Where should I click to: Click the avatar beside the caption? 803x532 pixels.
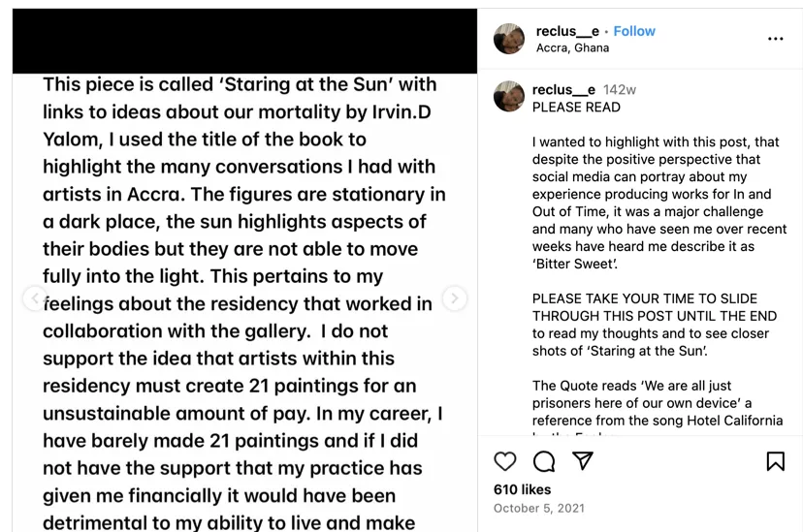coord(509,97)
